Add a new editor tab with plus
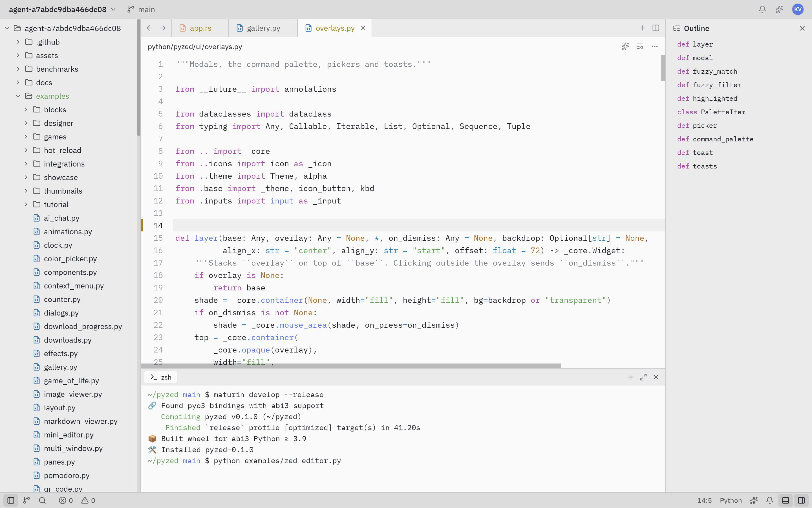 pos(642,28)
